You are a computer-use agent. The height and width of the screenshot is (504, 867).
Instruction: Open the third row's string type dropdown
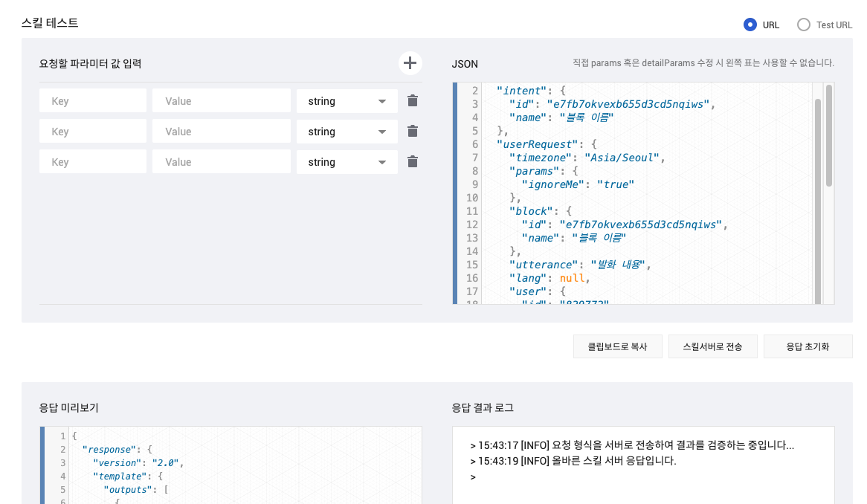[347, 162]
